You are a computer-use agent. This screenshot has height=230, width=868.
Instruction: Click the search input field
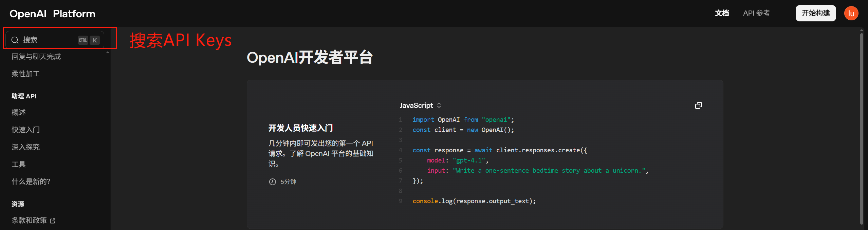pyautogui.click(x=55, y=40)
